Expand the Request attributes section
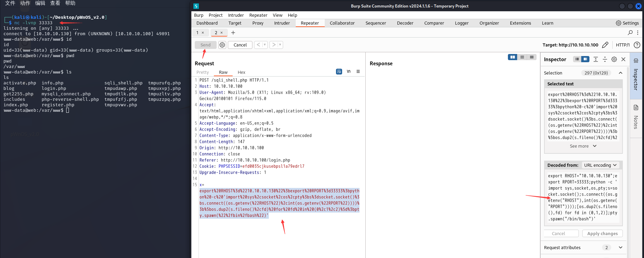Viewport: 644px width, 258px height. pos(620,247)
